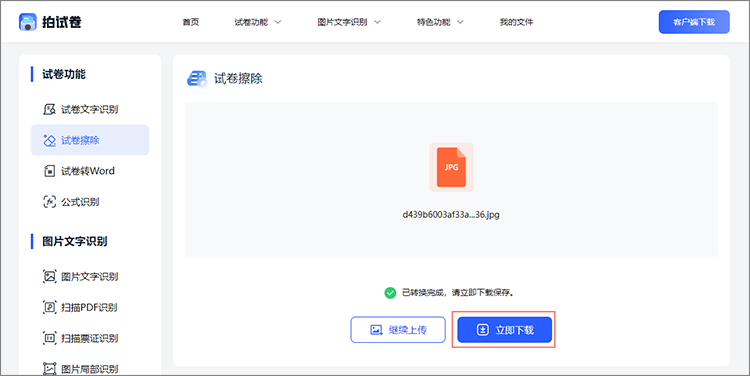750x376 pixels.
Task: Select the 试卷转Word sidebar icon
Action: 50,171
